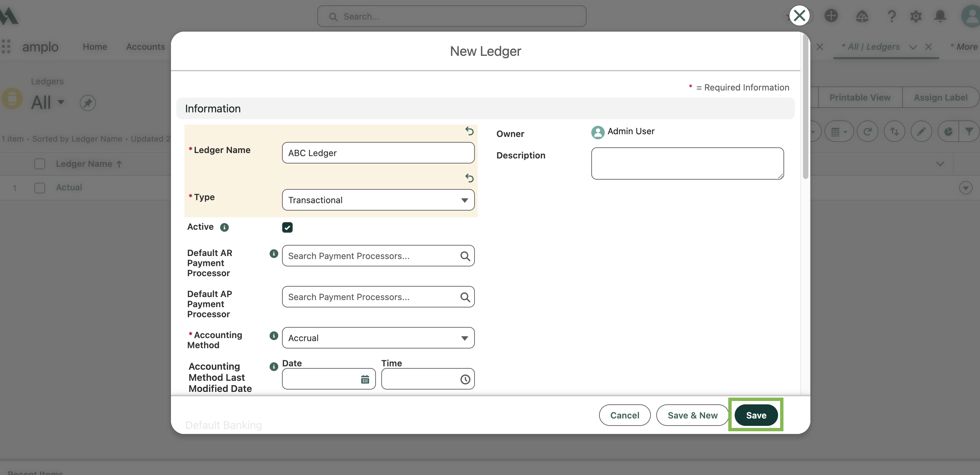The width and height of the screenshot is (980, 475).
Task: Show Accounting Method Last Modified Date info
Action: coord(274,366)
